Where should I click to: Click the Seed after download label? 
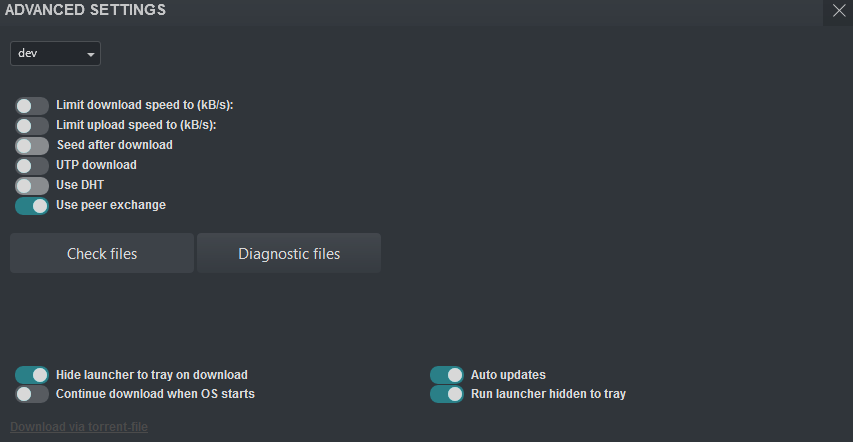click(x=114, y=145)
